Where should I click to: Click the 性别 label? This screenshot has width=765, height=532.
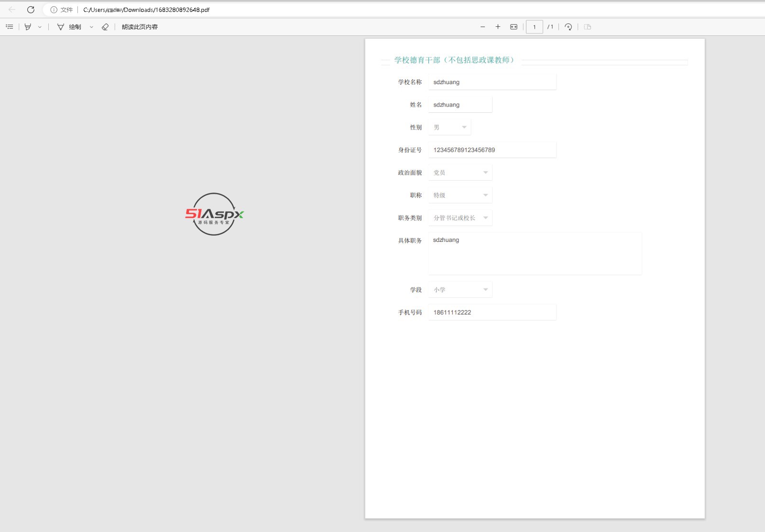416,127
